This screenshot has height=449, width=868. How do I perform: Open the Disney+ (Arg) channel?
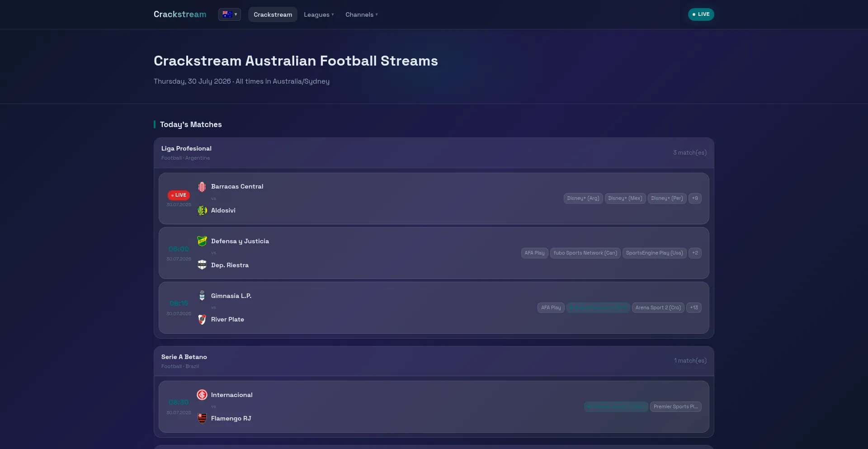coord(583,199)
